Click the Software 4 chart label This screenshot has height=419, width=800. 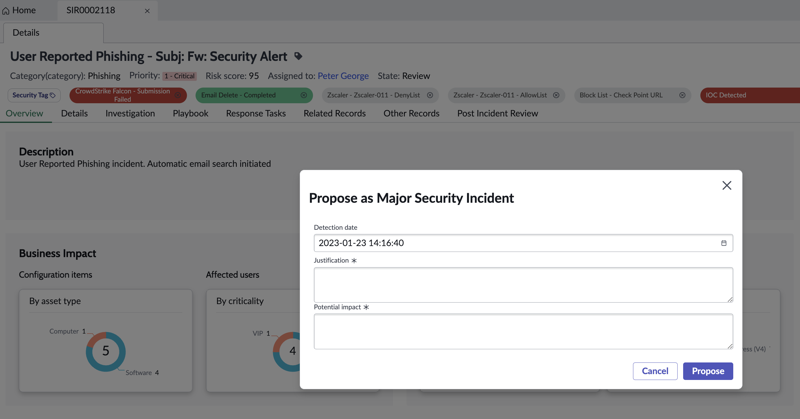142,373
